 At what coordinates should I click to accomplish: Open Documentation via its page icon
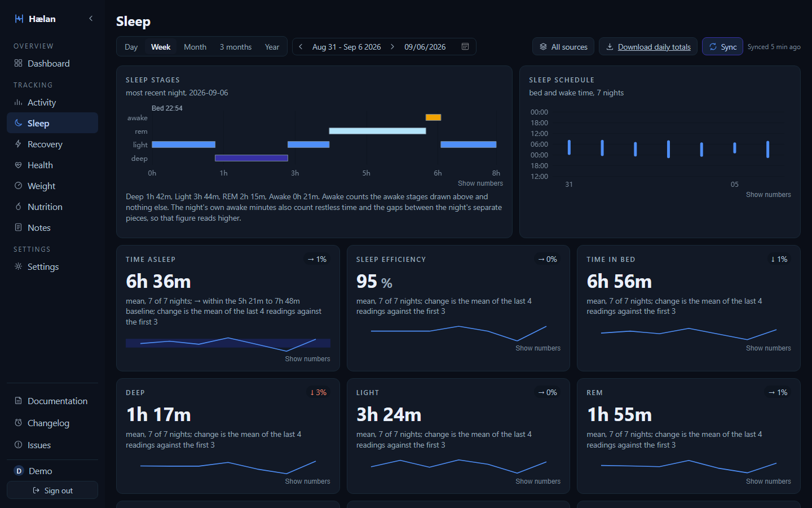click(x=19, y=401)
